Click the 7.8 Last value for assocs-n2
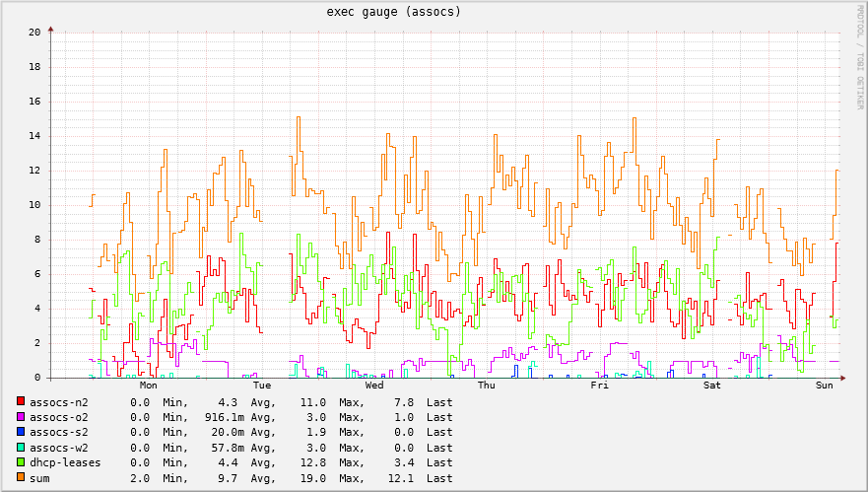Image resolution: width=868 pixels, height=492 pixels. click(x=404, y=402)
